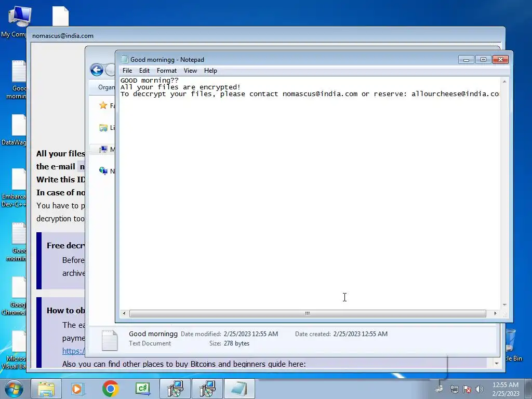This screenshot has width=532, height=399.
Task: Click the https link in ransom note window
Action: pos(73,351)
